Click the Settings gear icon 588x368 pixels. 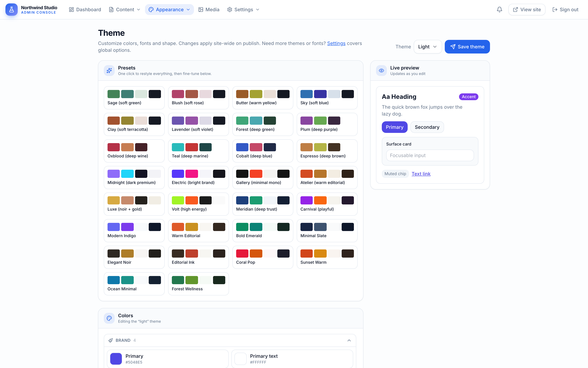click(x=230, y=10)
